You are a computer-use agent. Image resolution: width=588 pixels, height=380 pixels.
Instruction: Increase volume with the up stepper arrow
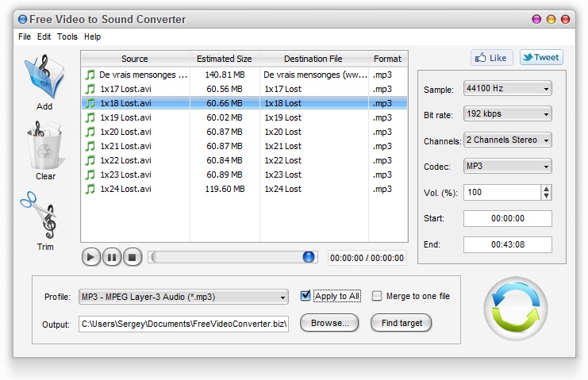(547, 189)
